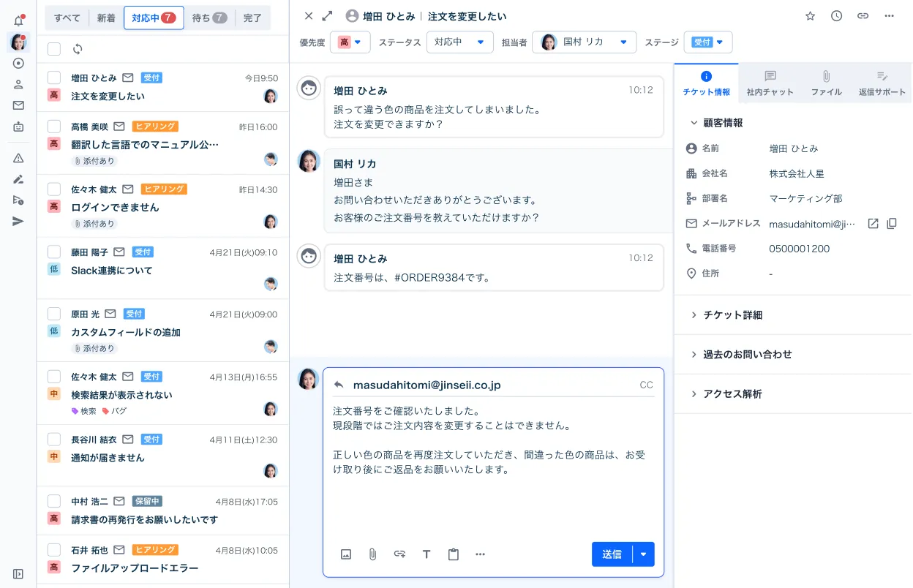Insert a link in reply editor
This screenshot has height=588, width=913.
coord(399,554)
